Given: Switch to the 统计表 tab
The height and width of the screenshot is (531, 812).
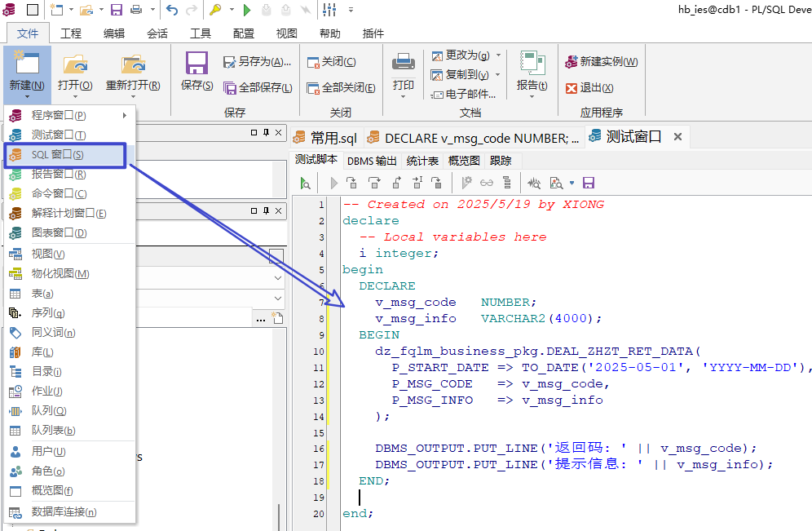Looking at the screenshot, I should pyautogui.click(x=422, y=161).
